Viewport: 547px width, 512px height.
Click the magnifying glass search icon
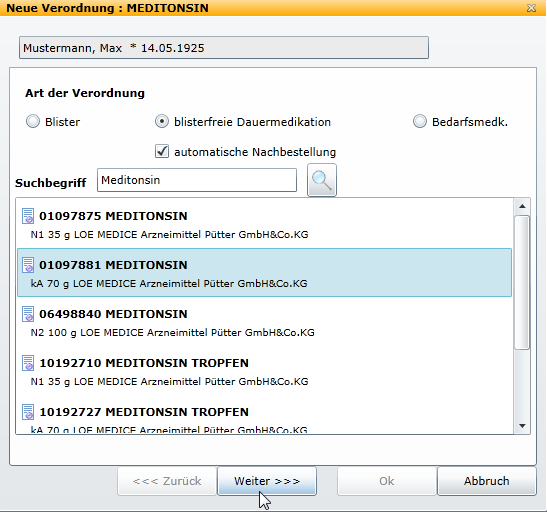(x=322, y=180)
